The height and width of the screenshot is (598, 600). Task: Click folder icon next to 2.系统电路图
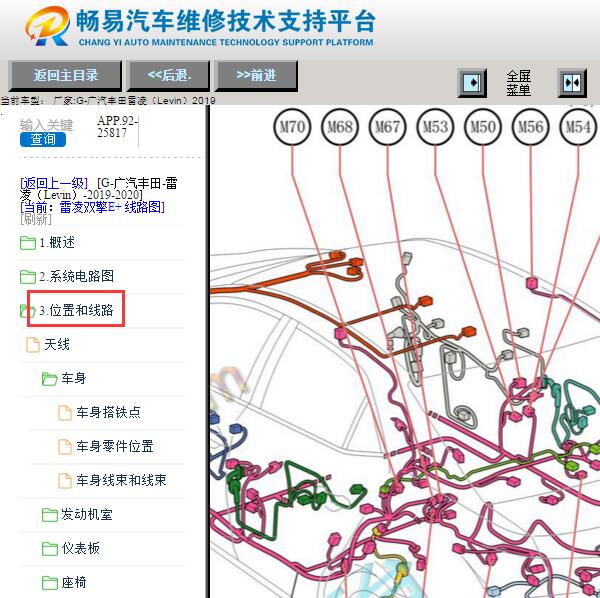point(28,276)
